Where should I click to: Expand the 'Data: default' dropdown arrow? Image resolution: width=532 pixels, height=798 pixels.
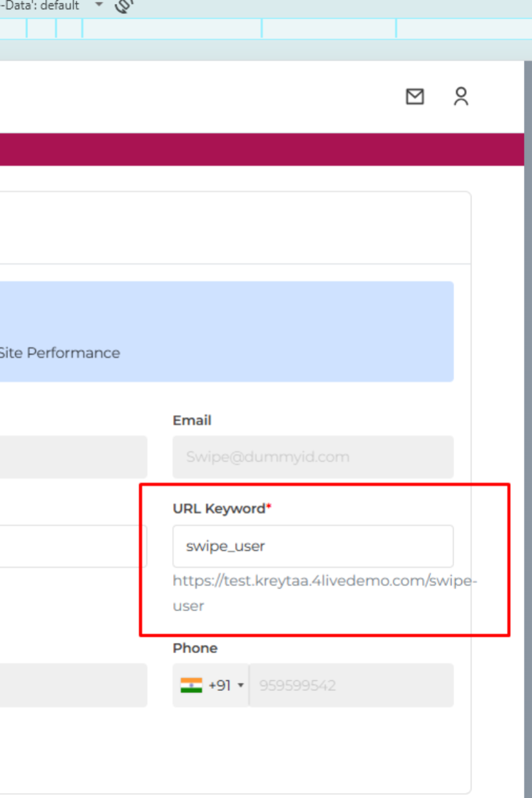99,5
